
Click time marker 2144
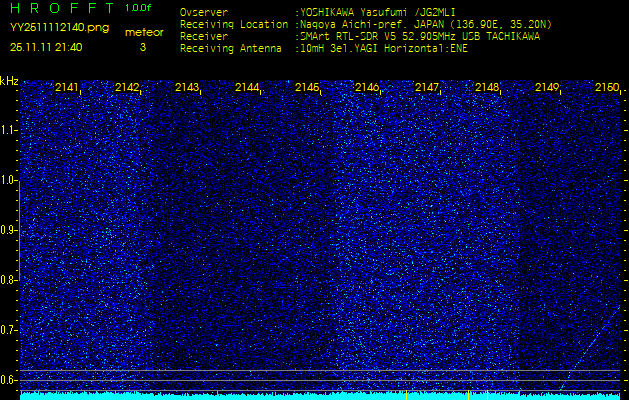coord(247,87)
